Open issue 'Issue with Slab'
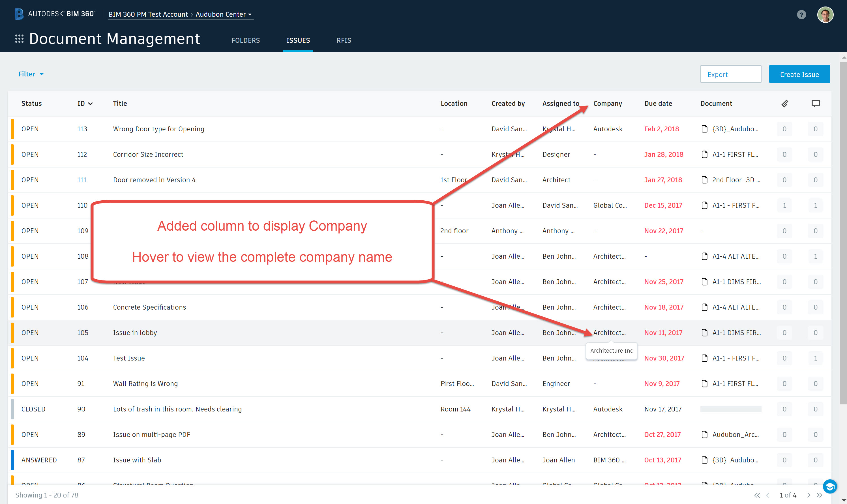Viewport: 847px width, 504px height. [x=137, y=460]
